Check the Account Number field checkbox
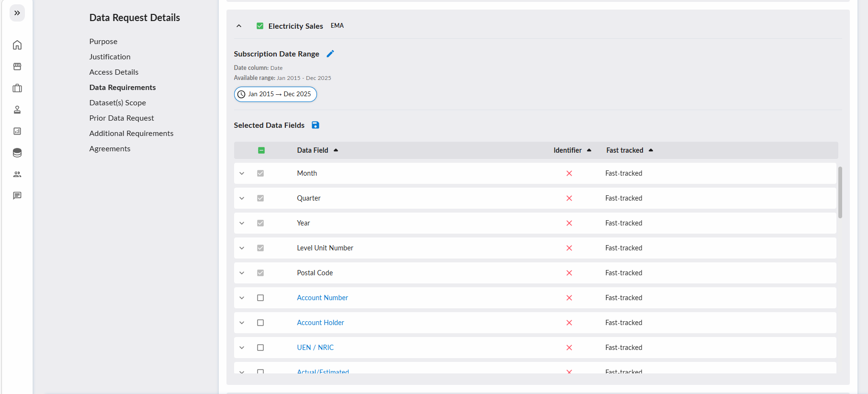The image size is (868, 394). click(260, 298)
